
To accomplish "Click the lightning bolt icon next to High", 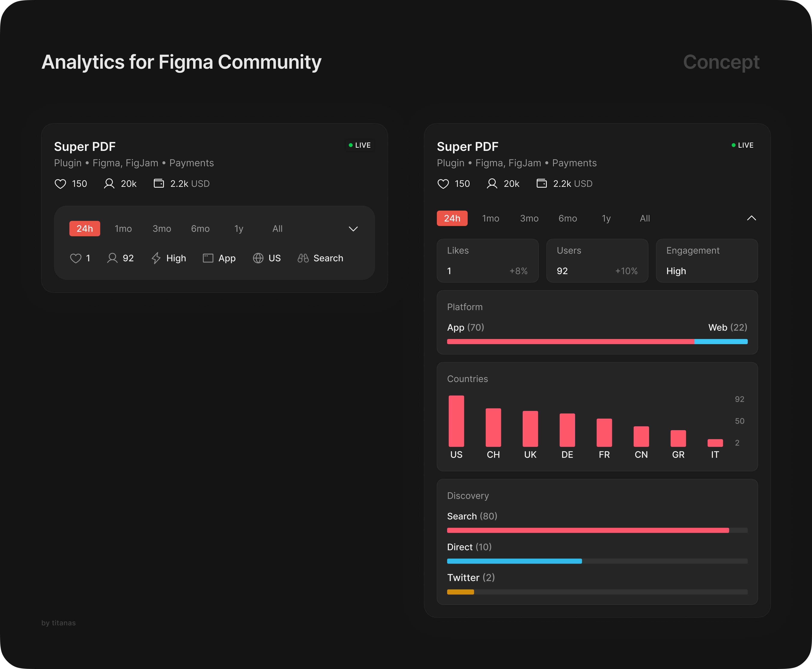I will [156, 258].
